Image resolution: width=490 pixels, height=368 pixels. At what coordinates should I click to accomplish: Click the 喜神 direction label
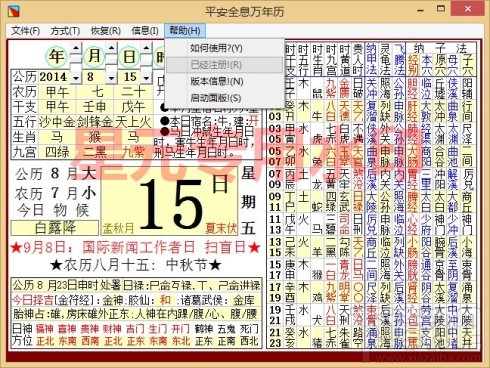point(67,329)
